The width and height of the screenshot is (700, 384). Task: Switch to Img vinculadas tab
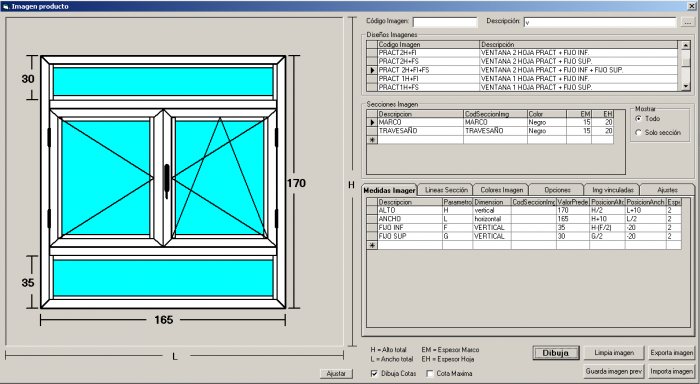click(x=612, y=190)
